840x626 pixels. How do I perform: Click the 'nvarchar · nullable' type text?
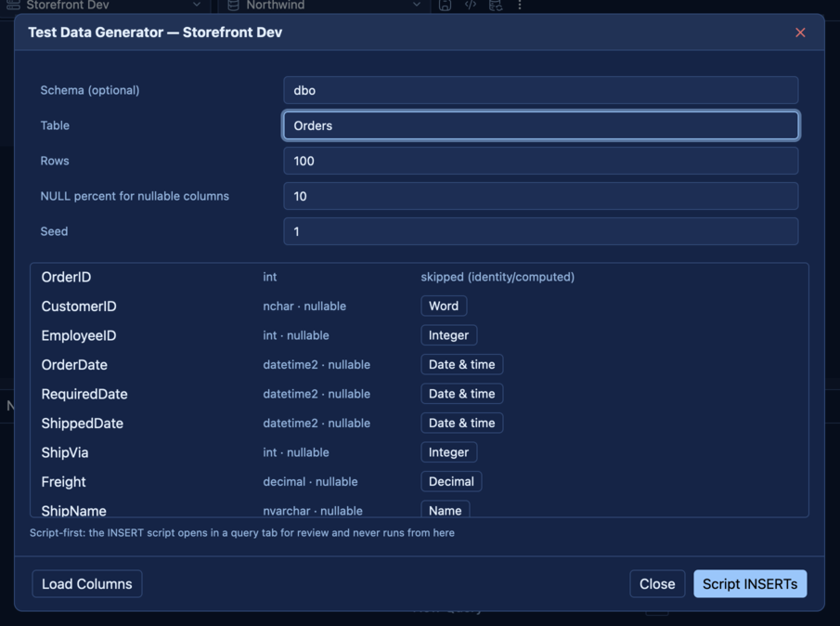(x=313, y=511)
